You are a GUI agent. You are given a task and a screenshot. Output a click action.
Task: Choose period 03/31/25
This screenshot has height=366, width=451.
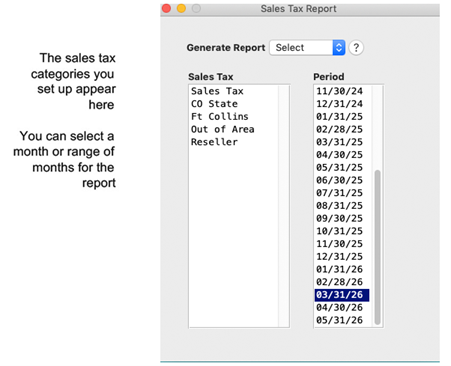point(339,142)
